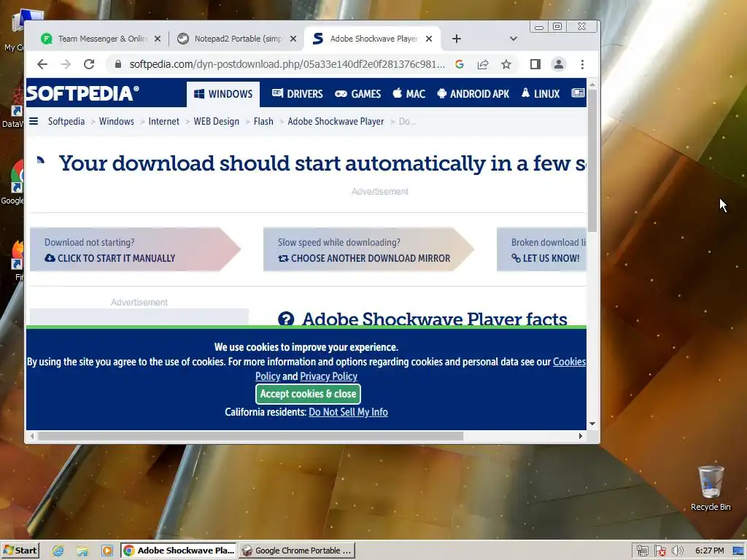The width and height of the screenshot is (747, 560).
Task: Launch the media player quick launch icon
Action: tap(107, 551)
